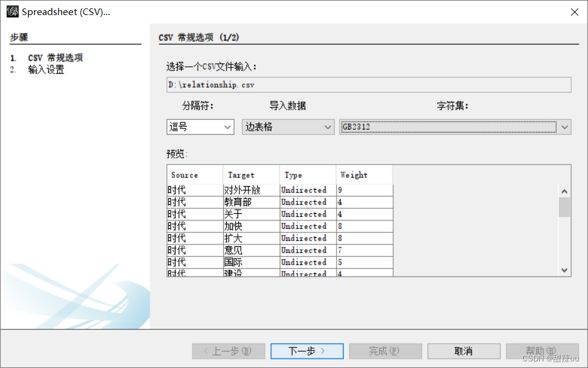
Task: Click the 下一步 button
Action: [307, 351]
